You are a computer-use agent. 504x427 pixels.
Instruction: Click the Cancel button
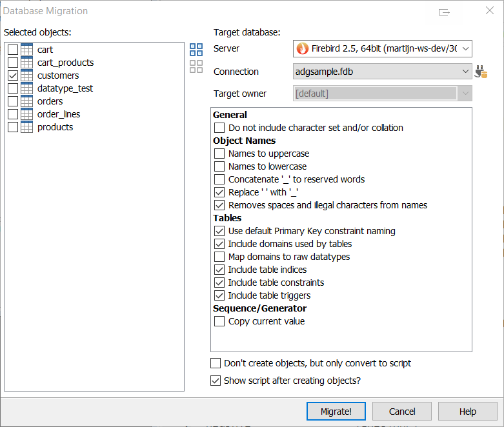pyautogui.click(x=402, y=412)
